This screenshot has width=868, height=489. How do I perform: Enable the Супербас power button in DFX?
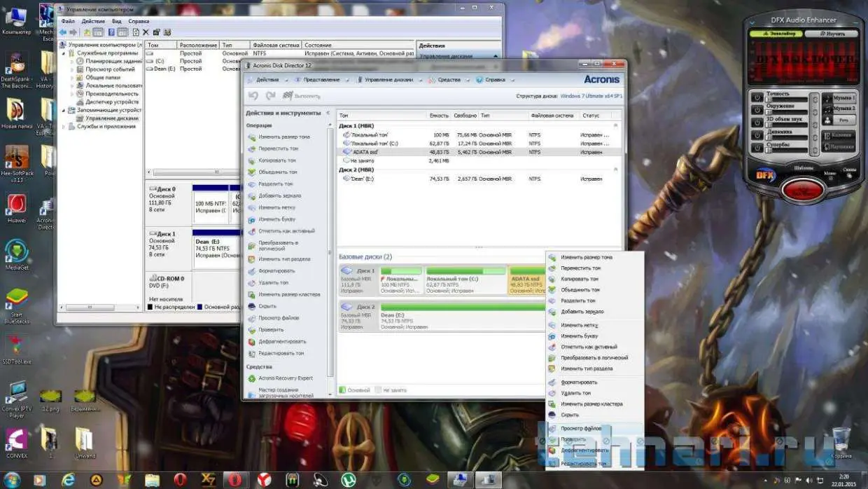point(757,149)
